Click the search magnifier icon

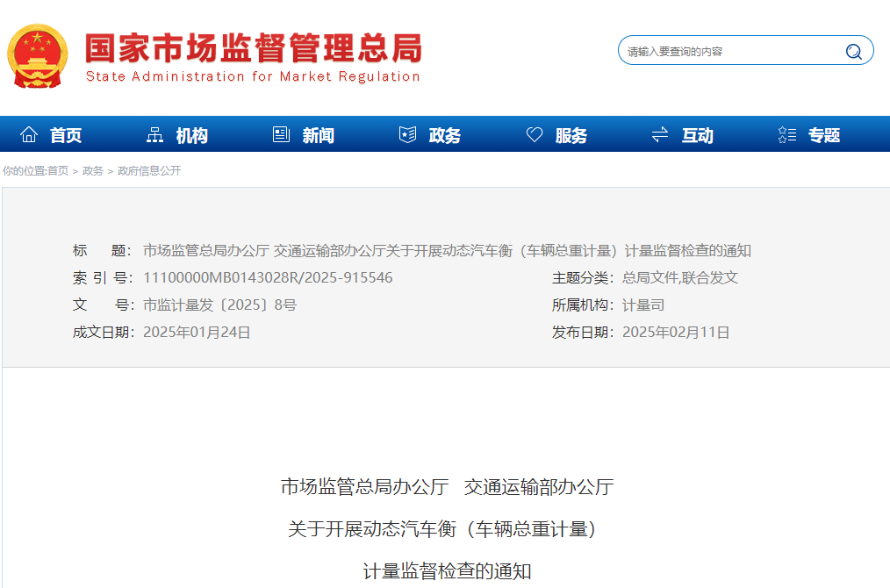[x=854, y=52]
